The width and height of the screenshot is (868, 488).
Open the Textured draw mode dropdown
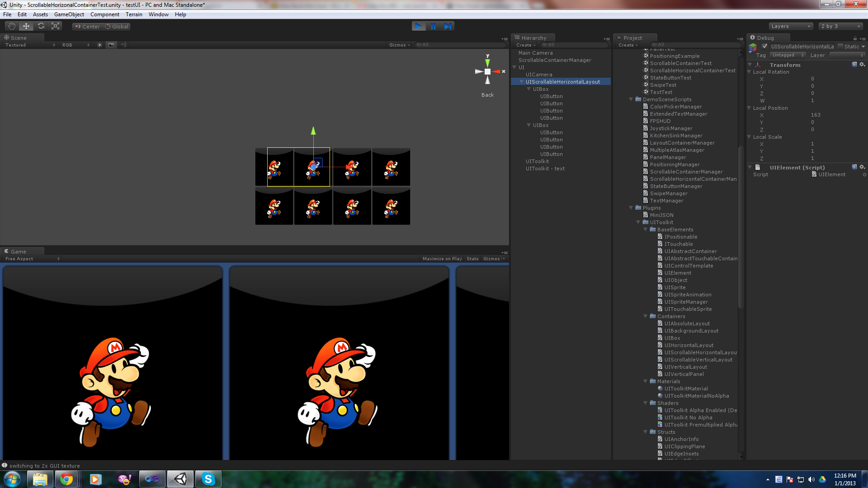(x=30, y=45)
